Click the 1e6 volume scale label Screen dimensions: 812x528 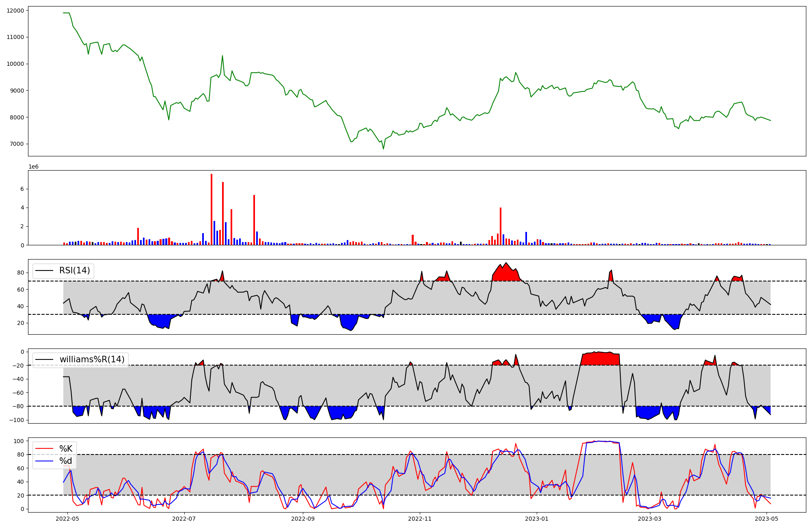33,167
